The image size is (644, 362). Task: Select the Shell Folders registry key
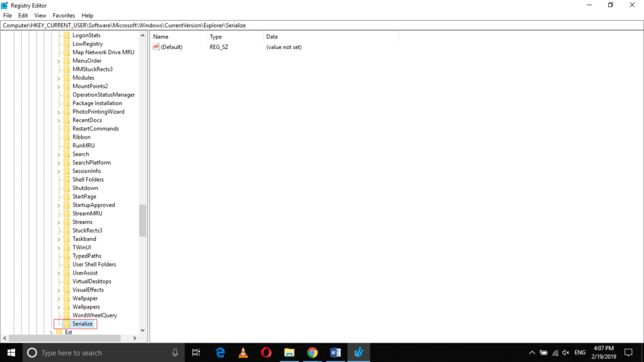point(88,180)
